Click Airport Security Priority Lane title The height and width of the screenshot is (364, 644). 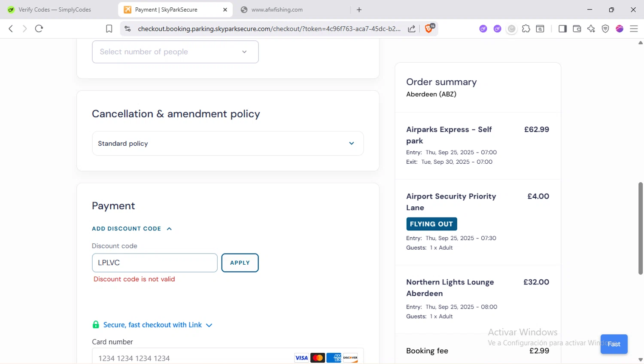coord(451,202)
